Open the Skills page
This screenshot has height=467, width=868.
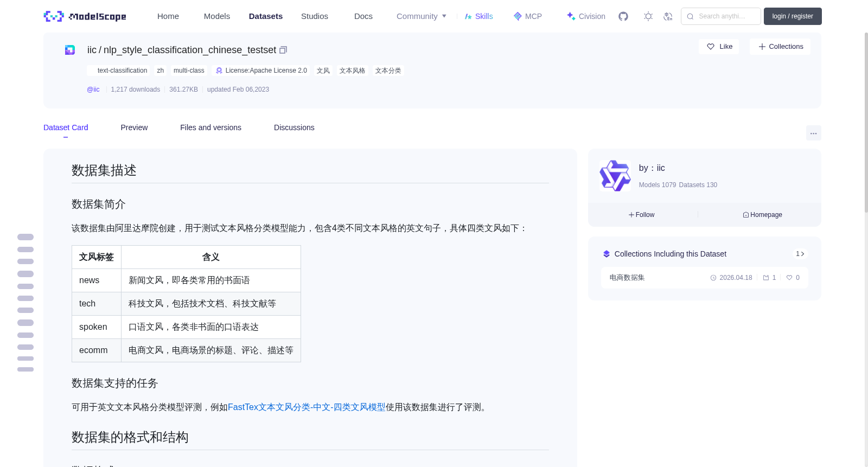[x=478, y=16]
